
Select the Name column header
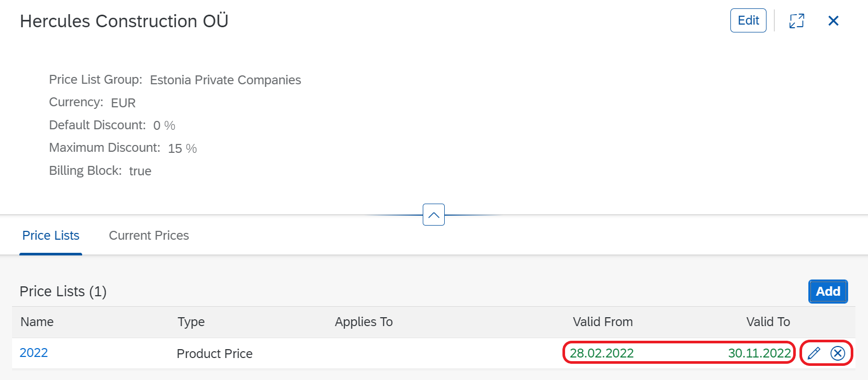click(37, 322)
